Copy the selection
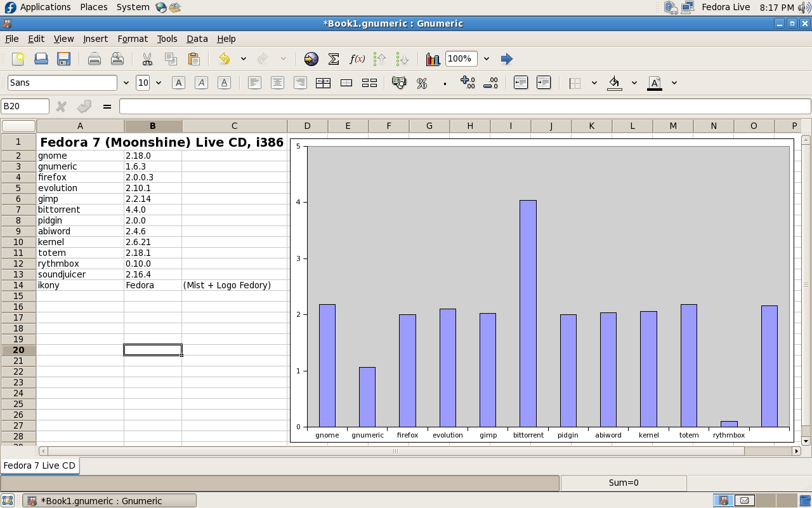Image resolution: width=812 pixels, height=508 pixels. pyautogui.click(x=171, y=59)
